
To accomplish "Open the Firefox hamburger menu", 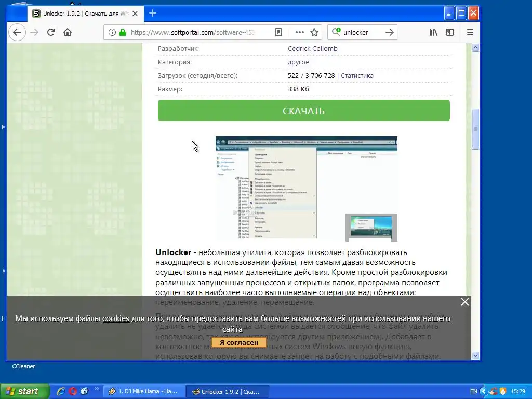I will [470, 32].
